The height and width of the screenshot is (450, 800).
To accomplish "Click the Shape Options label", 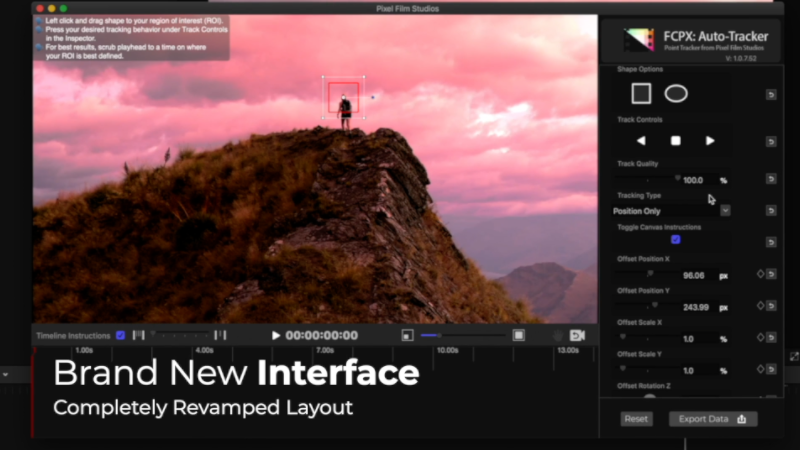I will tap(640, 69).
